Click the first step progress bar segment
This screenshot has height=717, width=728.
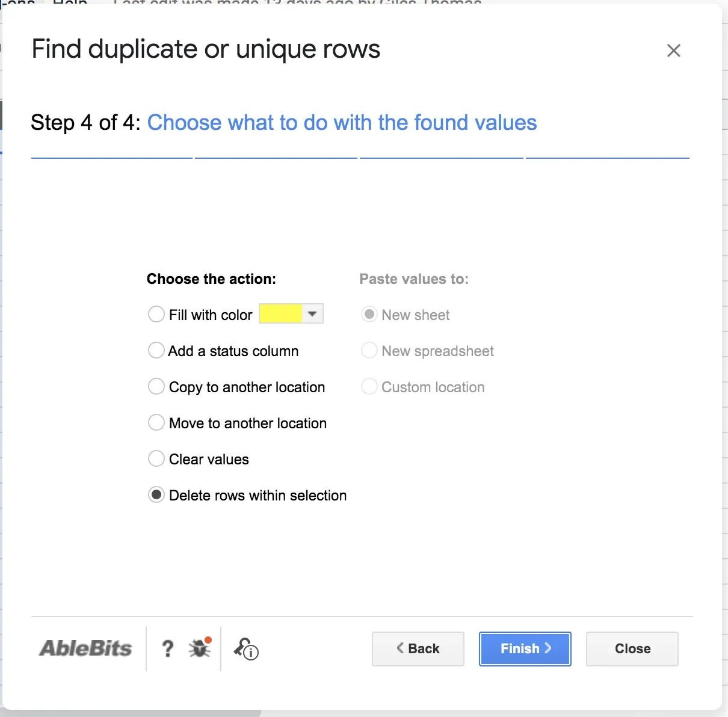112,158
